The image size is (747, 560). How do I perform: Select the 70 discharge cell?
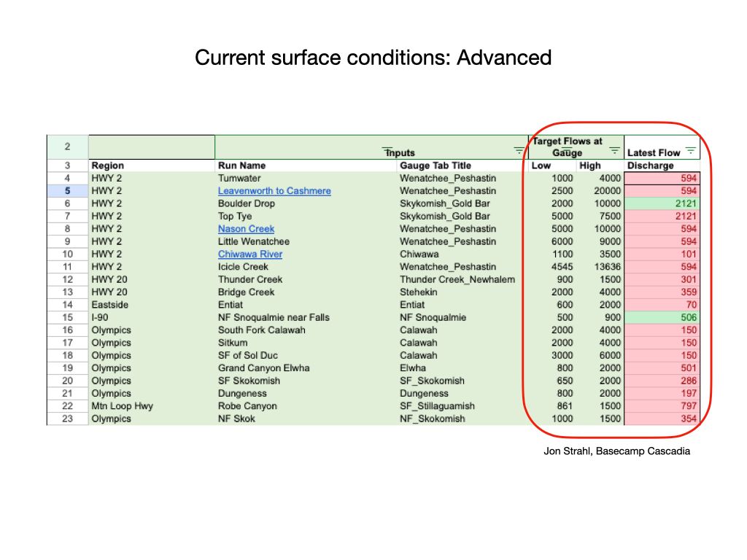[662, 305]
